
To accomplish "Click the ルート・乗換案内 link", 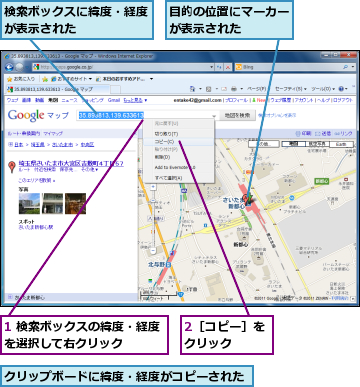I will point(24,134).
